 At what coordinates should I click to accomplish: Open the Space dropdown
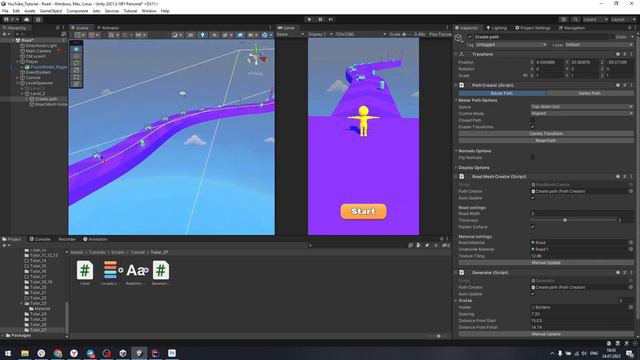582,107
